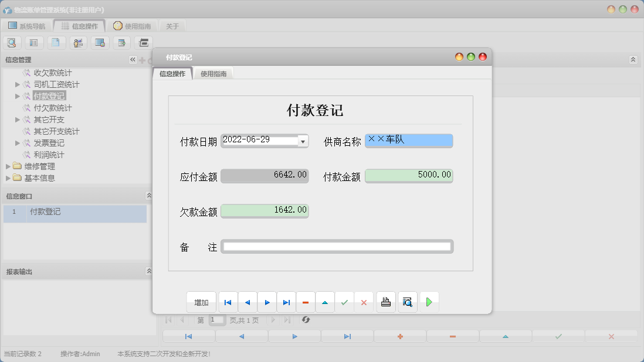Click the 增加 button to add a record

click(x=201, y=302)
